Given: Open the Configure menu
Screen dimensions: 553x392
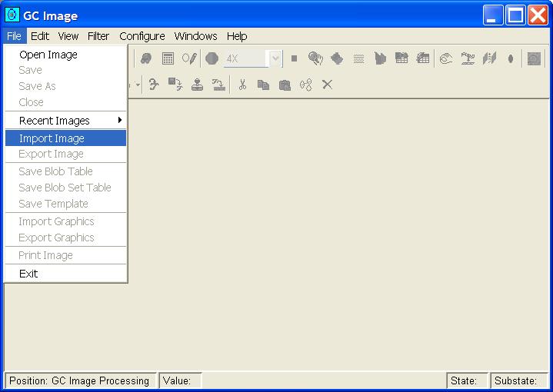Looking at the screenshot, I should pos(142,36).
